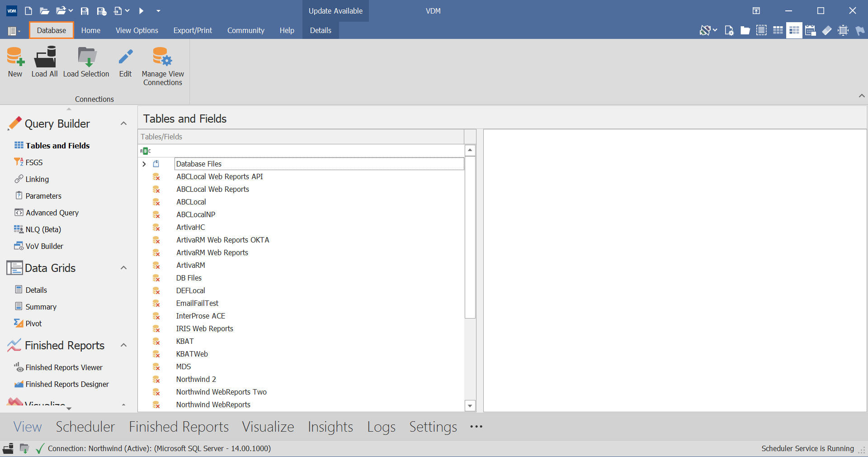Click the fit-to-frame expand arrows icon
Viewport: 868px width, 457px height.
pos(843,30)
